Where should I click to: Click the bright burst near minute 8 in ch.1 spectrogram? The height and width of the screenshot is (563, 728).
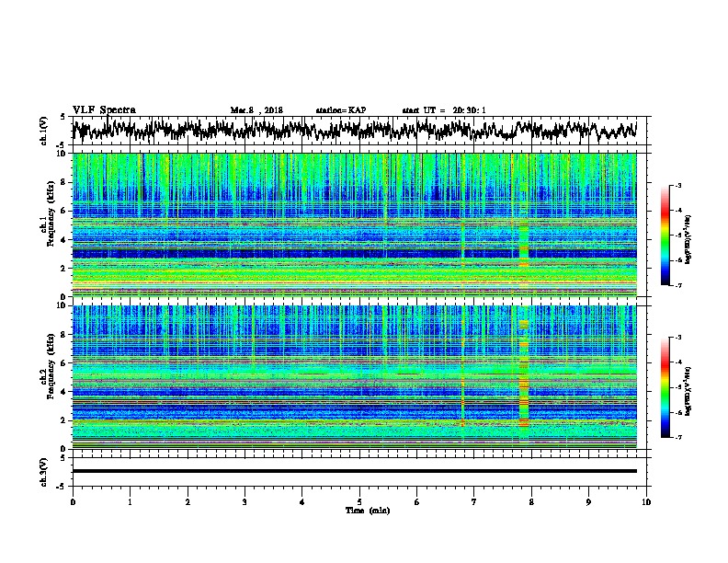tap(524, 224)
